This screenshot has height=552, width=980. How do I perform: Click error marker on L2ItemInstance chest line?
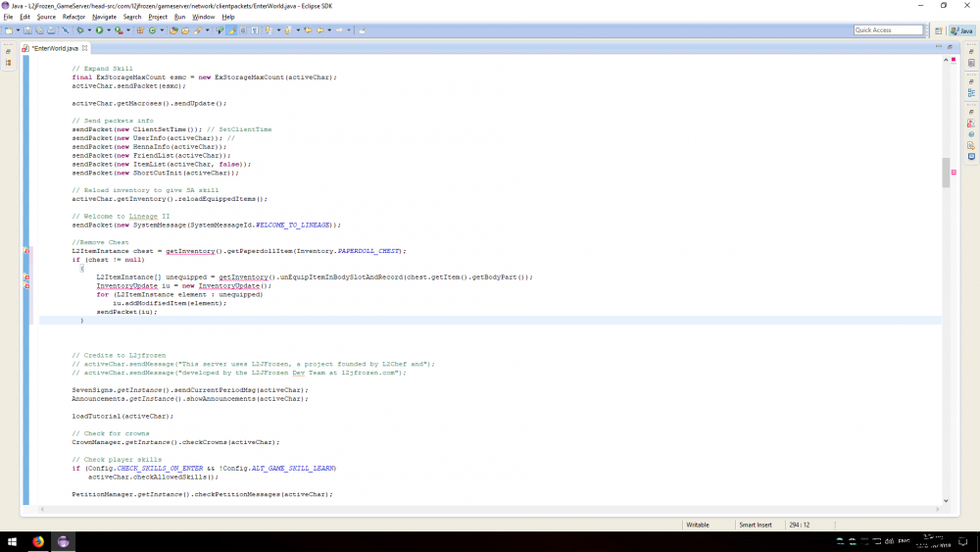(26, 251)
